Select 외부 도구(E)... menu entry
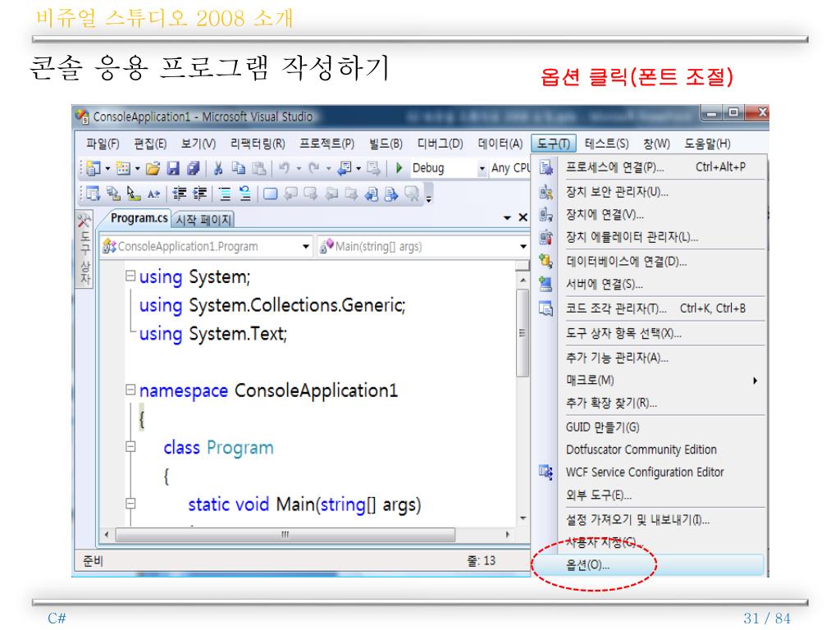Viewport: 840px width, 630px height. [x=650, y=495]
